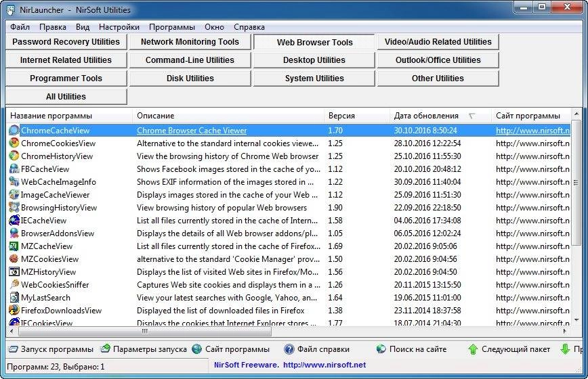Sort by Дата обновления column header
The height and width of the screenshot is (379, 588).
click(440, 116)
